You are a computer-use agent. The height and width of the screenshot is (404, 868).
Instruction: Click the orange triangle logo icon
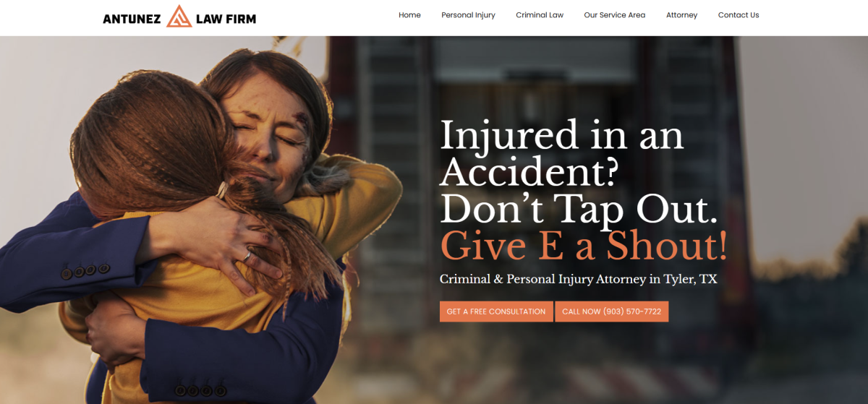pos(179,16)
